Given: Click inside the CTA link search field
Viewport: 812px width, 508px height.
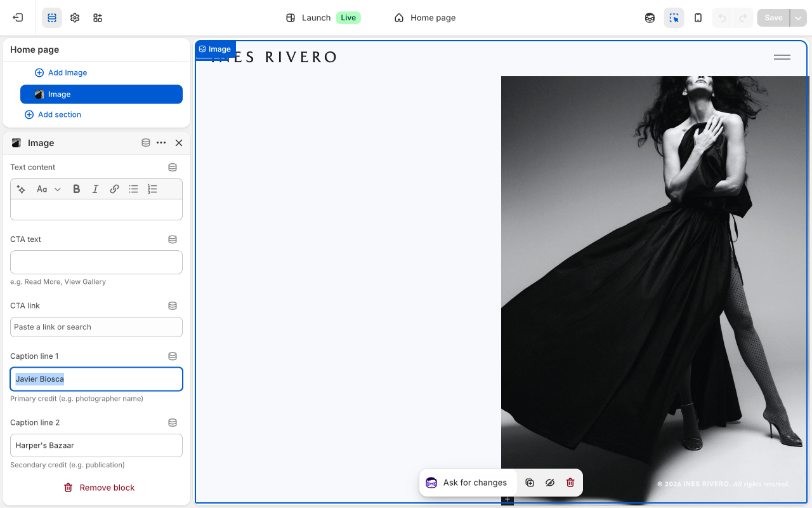Looking at the screenshot, I should pyautogui.click(x=96, y=326).
